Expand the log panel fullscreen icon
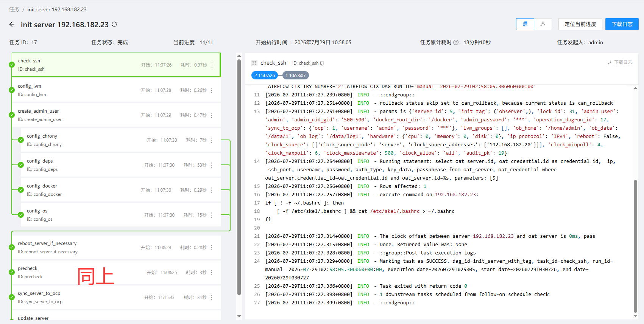The height and width of the screenshot is (324, 644). coord(254,63)
